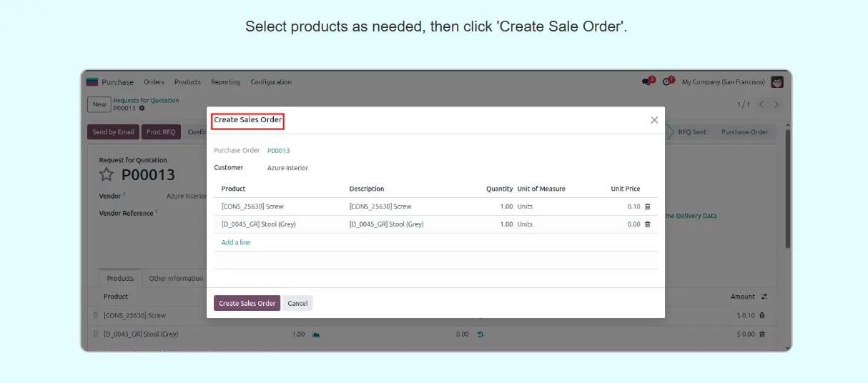Viewport: 868px width, 383px height.
Task: Open the activities clock icon
Action: coord(667,82)
